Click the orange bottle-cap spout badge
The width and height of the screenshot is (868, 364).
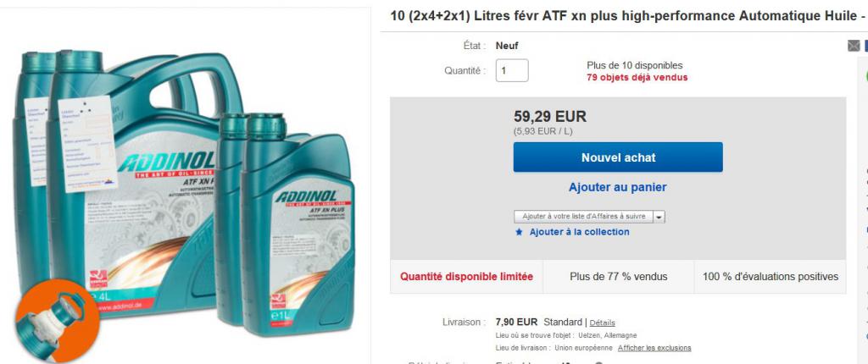click(x=57, y=321)
